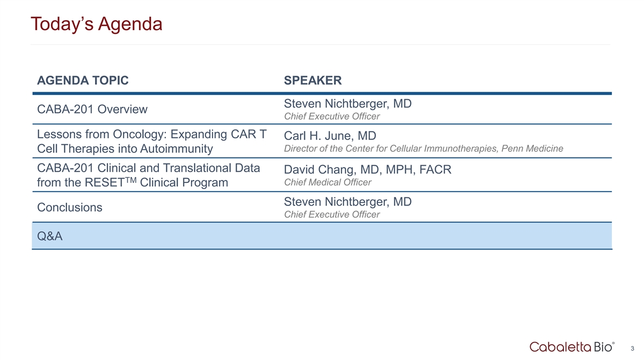Click speaker name David Chang, MD, MPH, FACR
Image resolution: width=644 pixels, height=362 pixels.
367,170
